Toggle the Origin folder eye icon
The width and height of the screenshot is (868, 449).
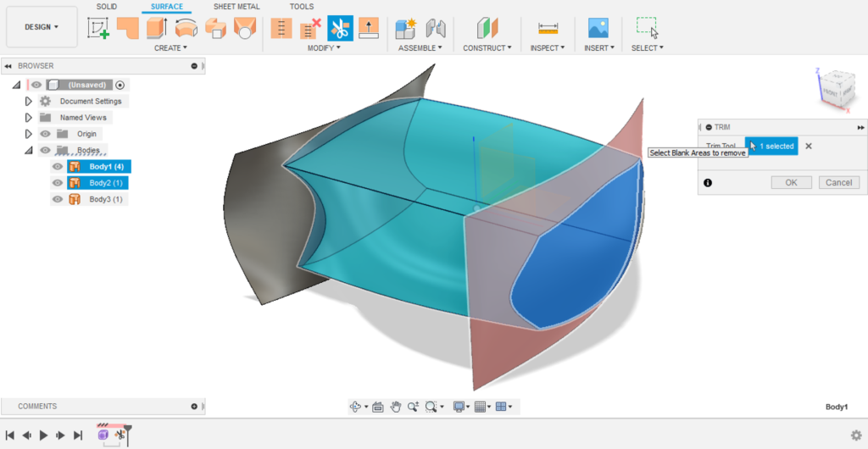(x=46, y=134)
